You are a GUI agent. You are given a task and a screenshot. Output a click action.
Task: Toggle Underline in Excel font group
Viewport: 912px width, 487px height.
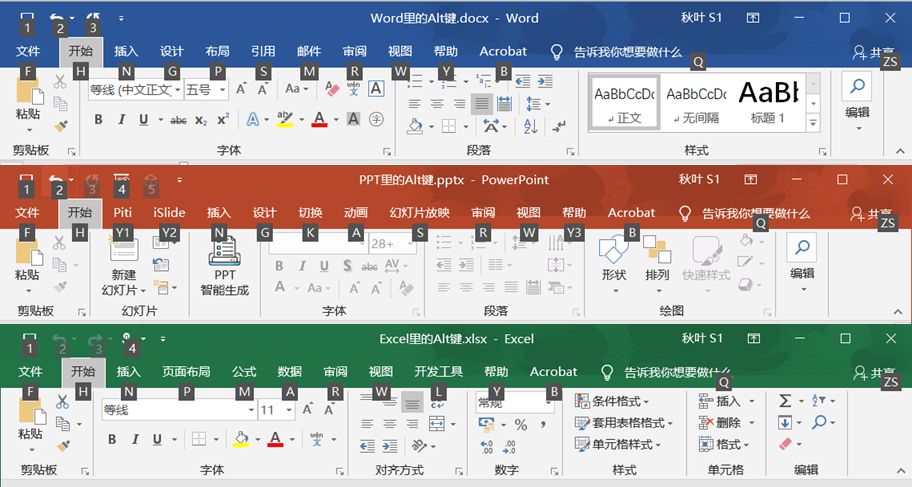coord(157,439)
